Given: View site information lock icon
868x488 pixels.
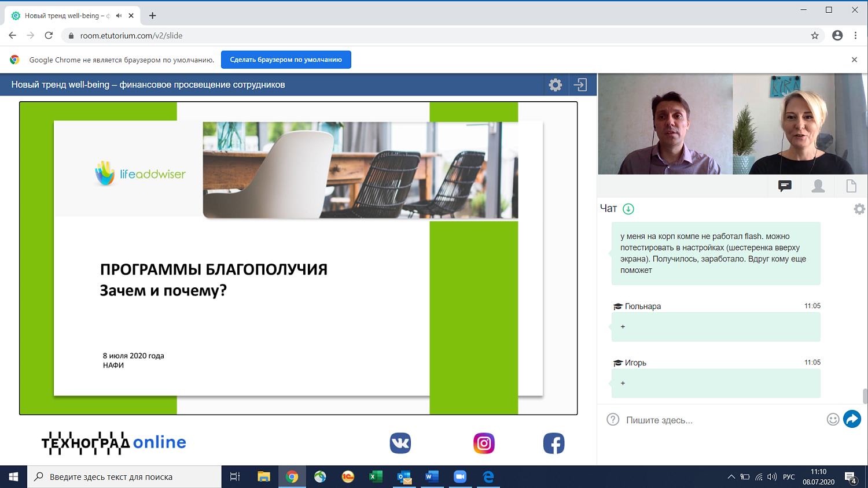Looking at the screenshot, I should pos(71,36).
